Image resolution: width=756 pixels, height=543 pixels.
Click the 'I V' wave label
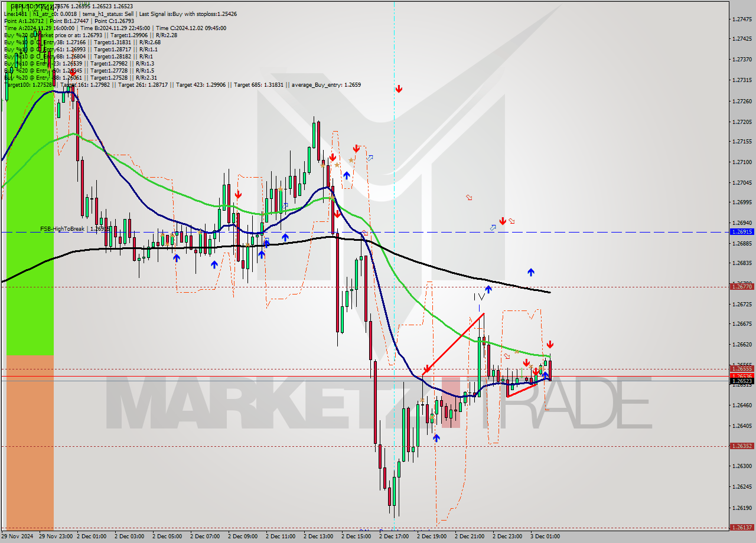coord(478,297)
